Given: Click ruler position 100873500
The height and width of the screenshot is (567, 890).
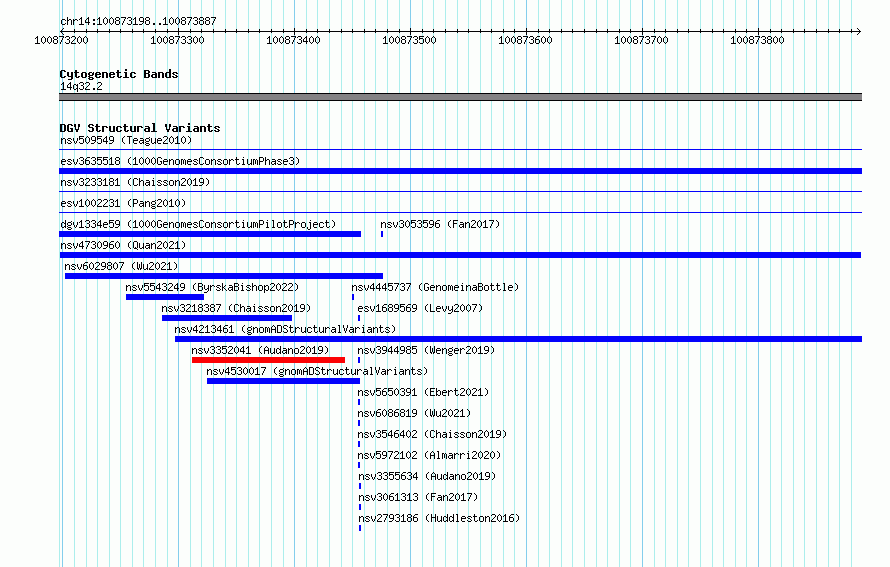Looking at the screenshot, I should tap(409, 40).
